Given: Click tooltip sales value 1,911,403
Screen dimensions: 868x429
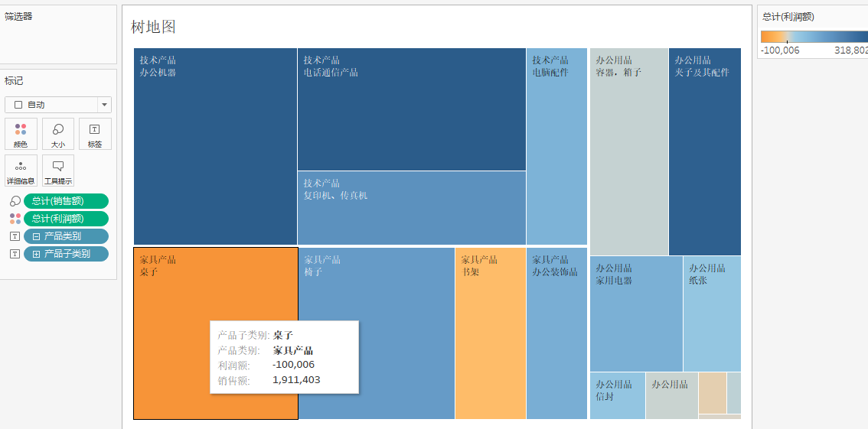Looking at the screenshot, I should [x=296, y=380].
